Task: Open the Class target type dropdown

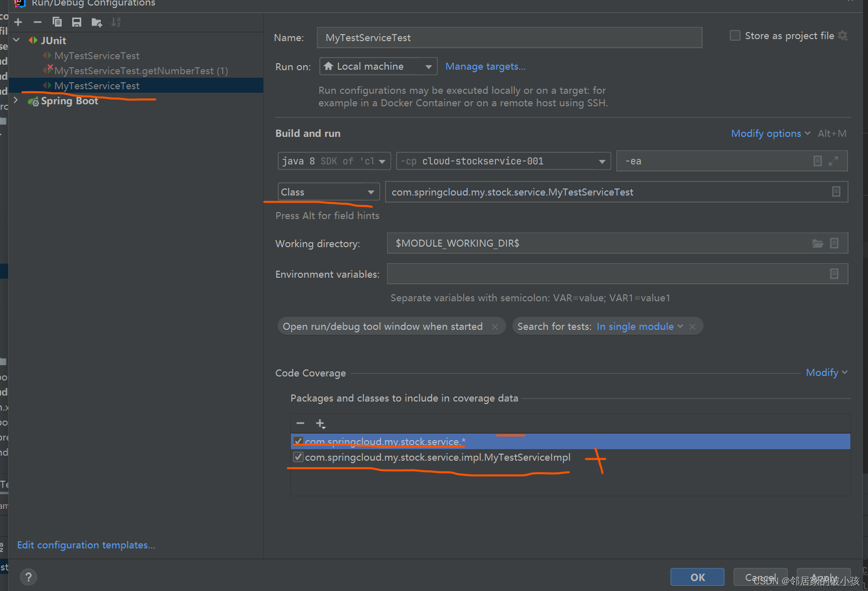Action: tap(371, 191)
